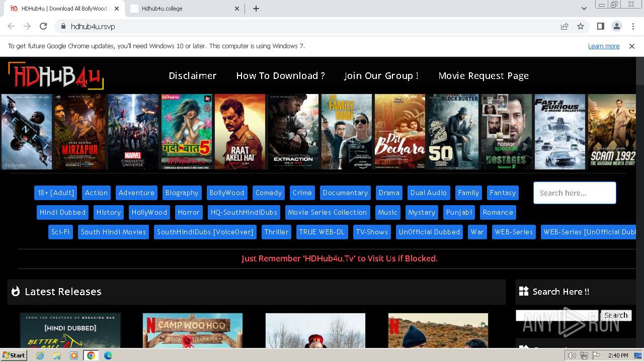
Task: Choose the Sci-Fi category tag
Action: 60,232
